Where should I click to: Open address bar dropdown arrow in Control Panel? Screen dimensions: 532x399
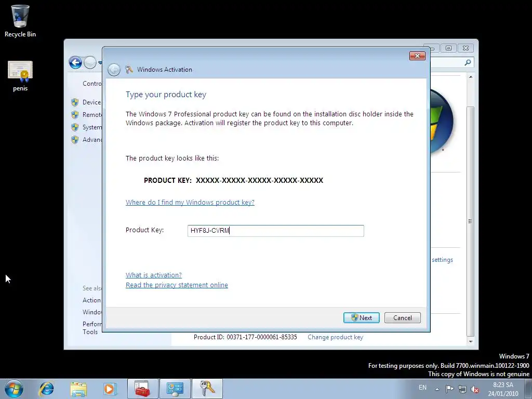point(100,63)
